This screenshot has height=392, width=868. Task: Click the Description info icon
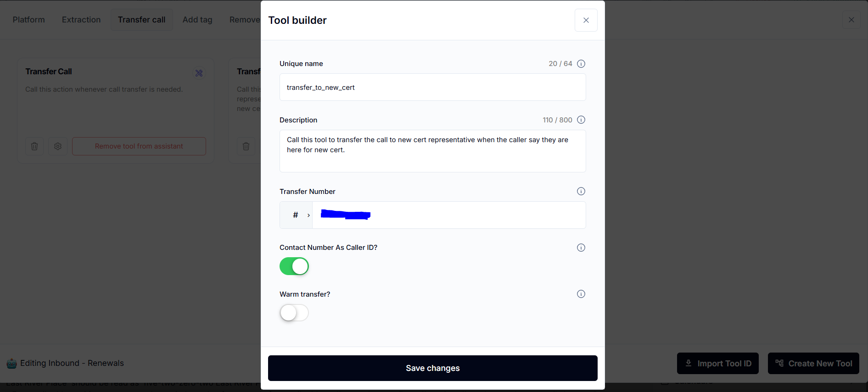tap(581, 120)
